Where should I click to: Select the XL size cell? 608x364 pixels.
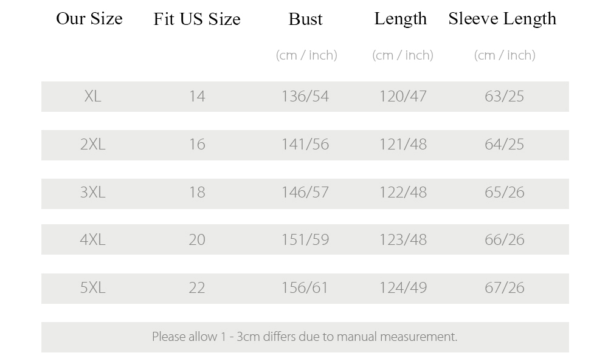click(x=92, y=96)
